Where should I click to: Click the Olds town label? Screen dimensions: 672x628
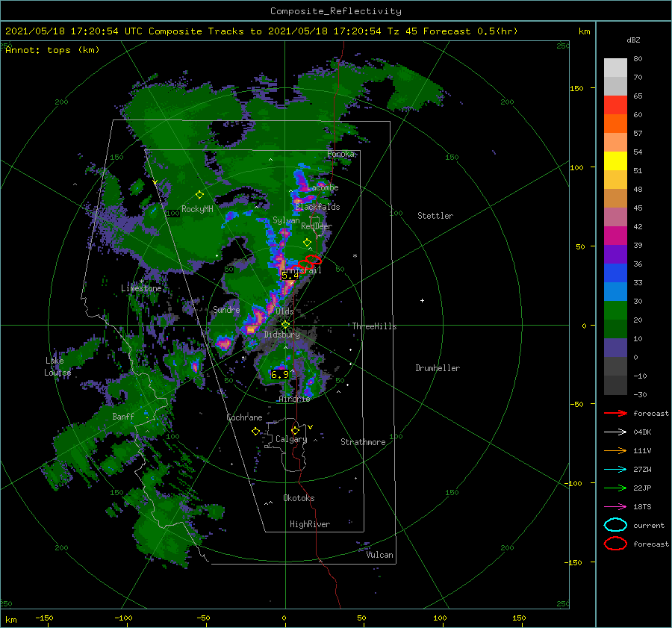click(x=284, y=311)
